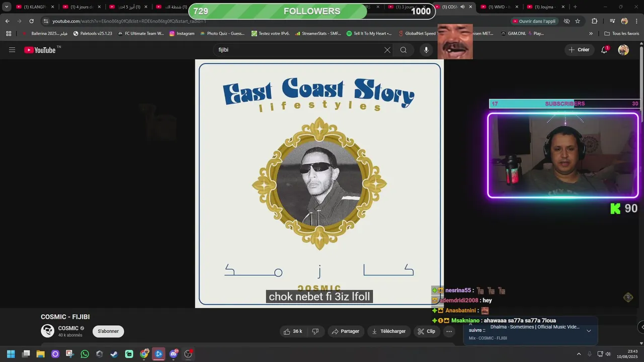The image size is (644, 362).
Task: Open the COSMIC channel name link
Action: point(68,328)
